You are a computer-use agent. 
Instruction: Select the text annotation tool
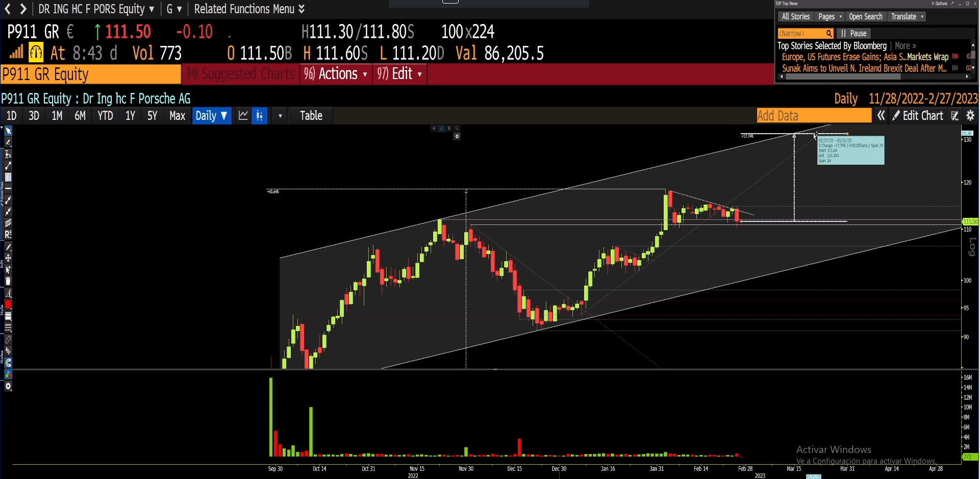click(x=8, y=177)
